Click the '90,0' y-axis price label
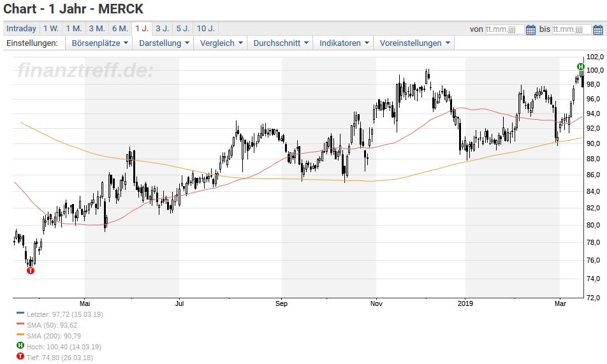 click(x=593, y=143)
